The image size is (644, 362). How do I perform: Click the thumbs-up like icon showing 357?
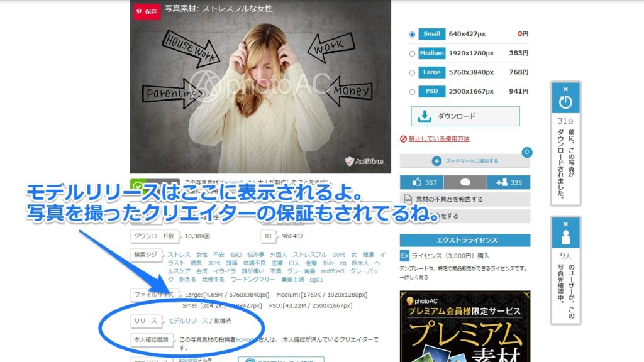(416, 182)
